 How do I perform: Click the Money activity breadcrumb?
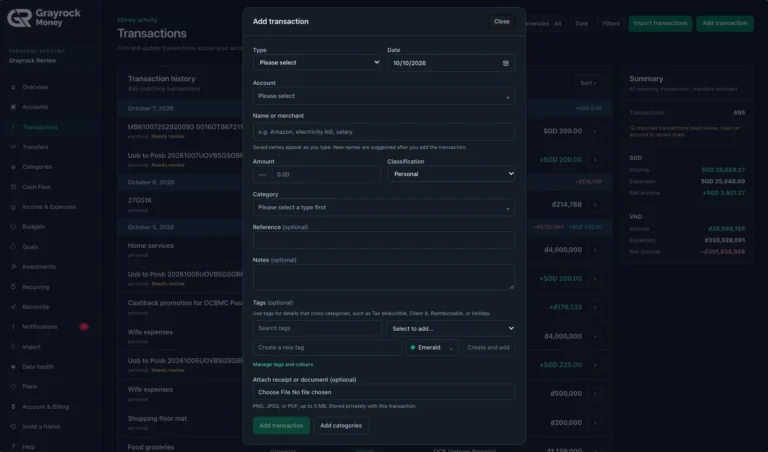(137, 20)
